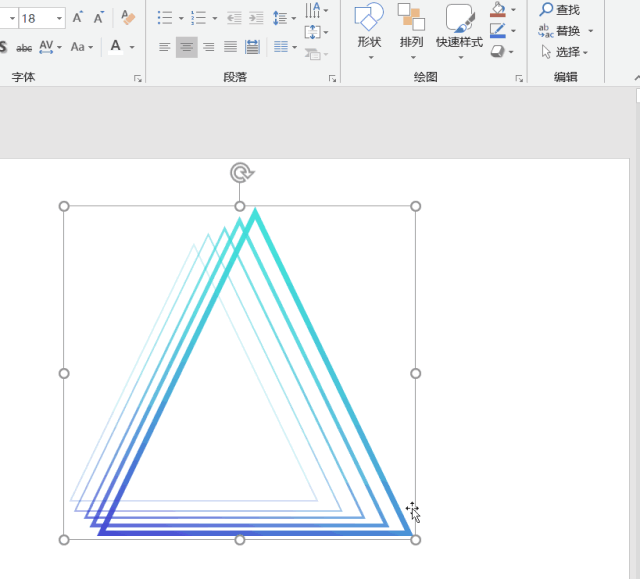This screenshot has width=640, height=579.
Task: Click top-left selection resize handle
Action: point(64,206)
